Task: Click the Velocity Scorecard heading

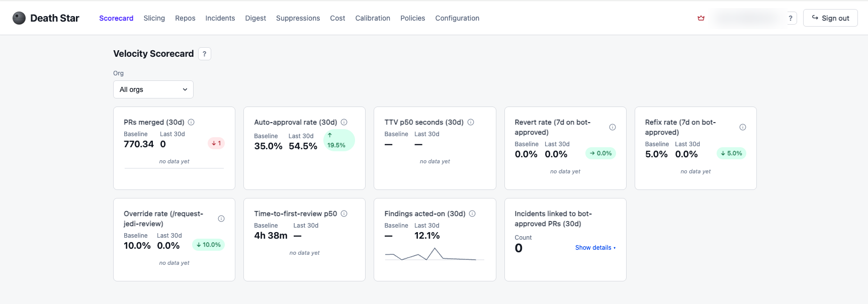Action: (x=153, y=54)
